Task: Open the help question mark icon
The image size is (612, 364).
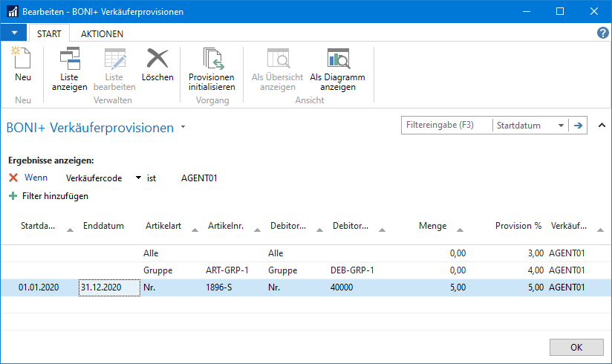Action: [x=602, y=33]
